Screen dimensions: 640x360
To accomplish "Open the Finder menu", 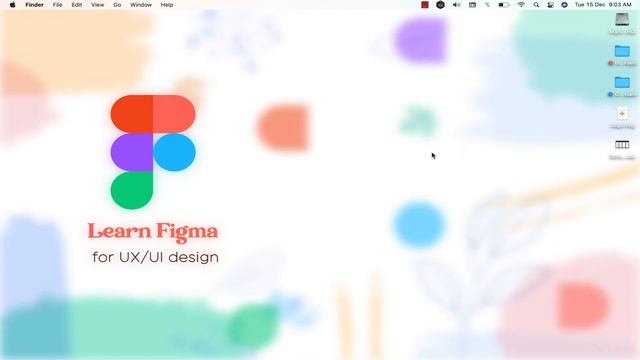I will 34,5.
